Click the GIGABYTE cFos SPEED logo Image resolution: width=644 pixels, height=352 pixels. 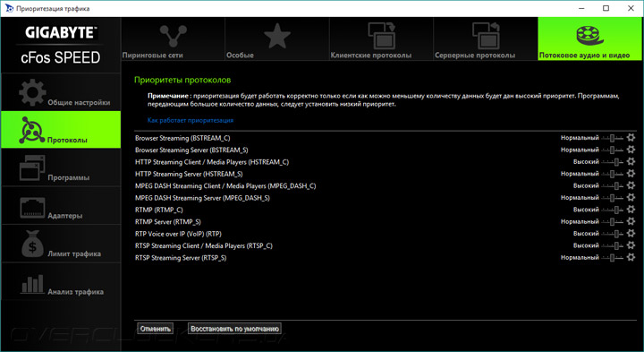point(61,45)
